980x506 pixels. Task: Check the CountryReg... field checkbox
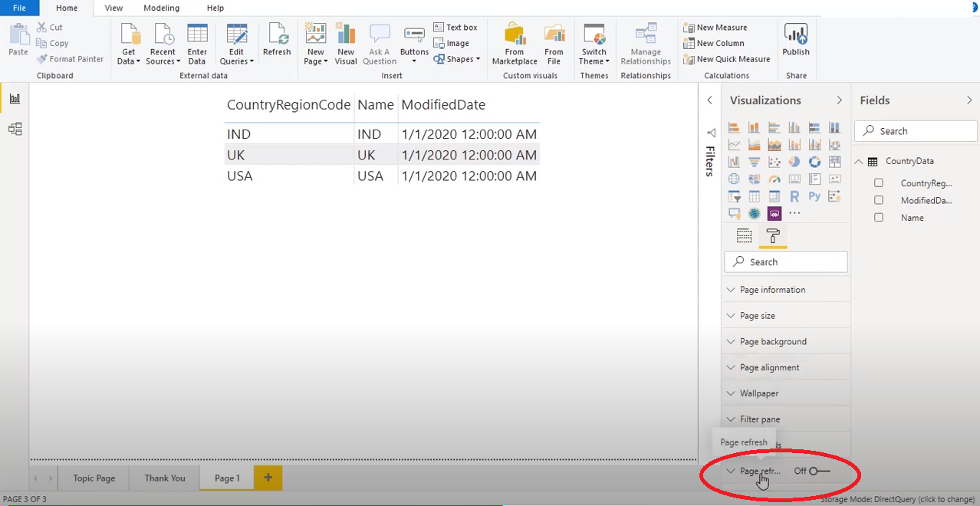[879, 182]
